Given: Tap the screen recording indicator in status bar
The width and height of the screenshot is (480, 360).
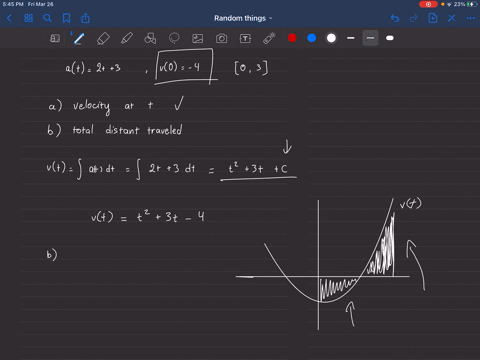Looking at the screenshot, I should point(428,4).
